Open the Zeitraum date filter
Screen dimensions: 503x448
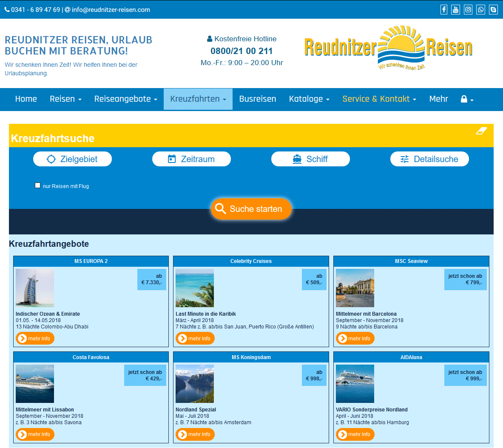click(191, 159)
